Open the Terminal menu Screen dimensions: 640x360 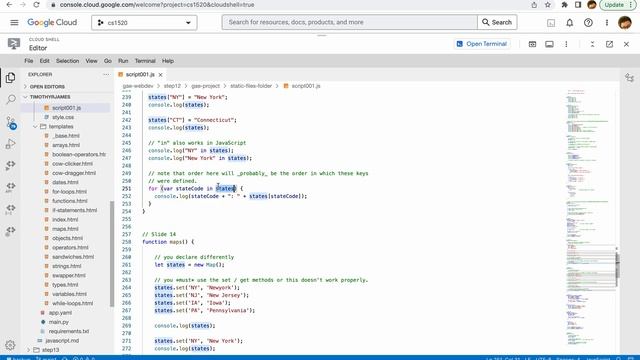coord(145,61)
